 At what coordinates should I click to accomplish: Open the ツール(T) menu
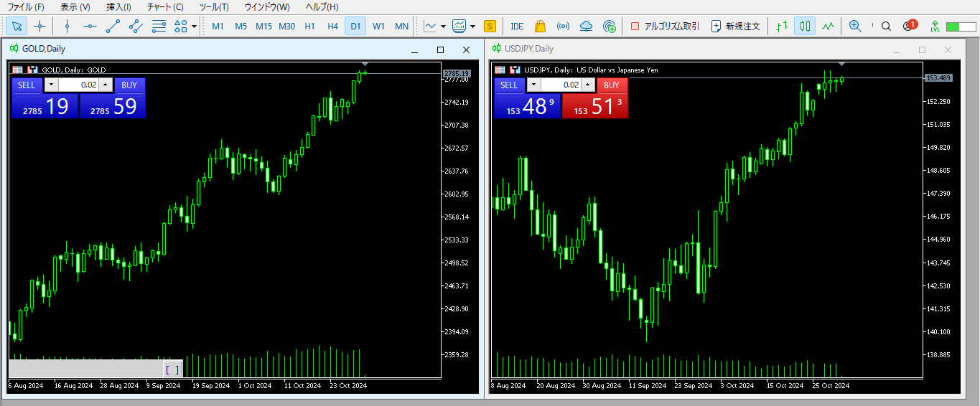coord(213,7)
